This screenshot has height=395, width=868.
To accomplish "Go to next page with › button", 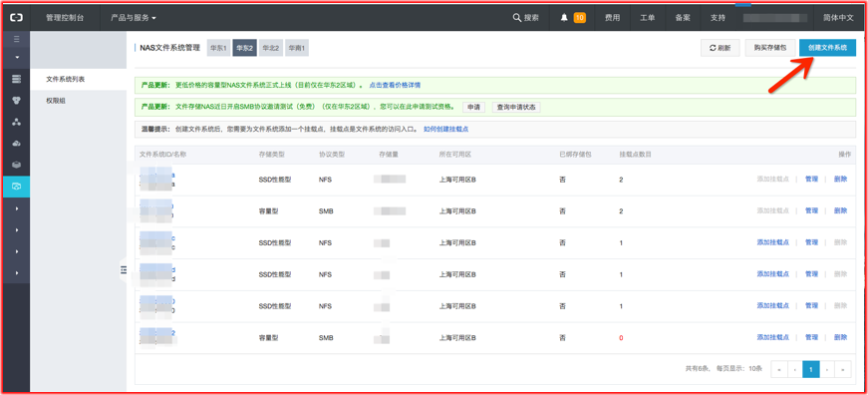I will click(x=827, y=369).
